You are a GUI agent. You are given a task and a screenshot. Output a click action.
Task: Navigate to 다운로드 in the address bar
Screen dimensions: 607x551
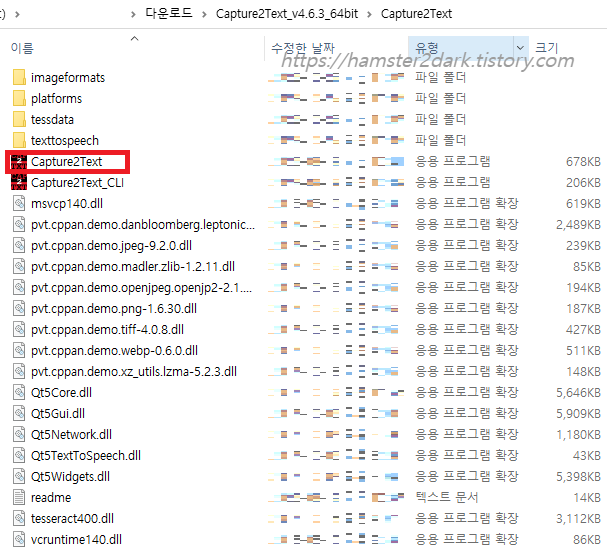pyautogui.click(x=169, y=14)
